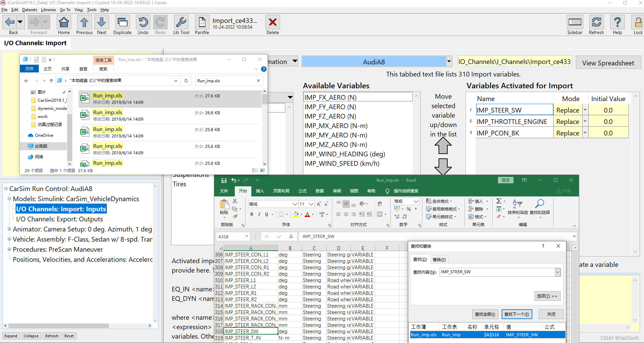Click the Lock padlock icon

[x=638, y=23]
